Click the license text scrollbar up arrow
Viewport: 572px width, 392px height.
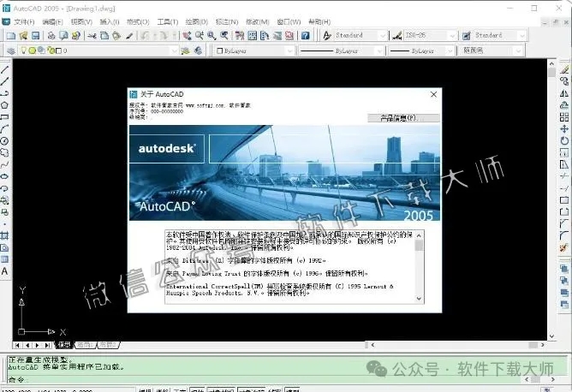coord(419,235)
